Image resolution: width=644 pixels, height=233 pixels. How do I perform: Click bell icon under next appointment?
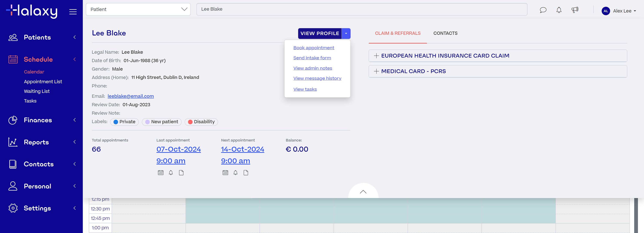[x=236, y=173]
